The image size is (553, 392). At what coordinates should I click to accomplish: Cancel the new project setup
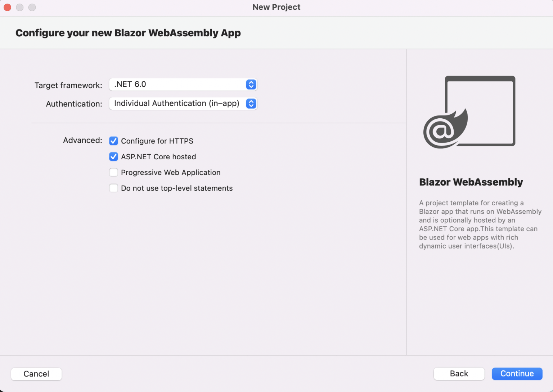pyautogui.click(x=36, y=374)
